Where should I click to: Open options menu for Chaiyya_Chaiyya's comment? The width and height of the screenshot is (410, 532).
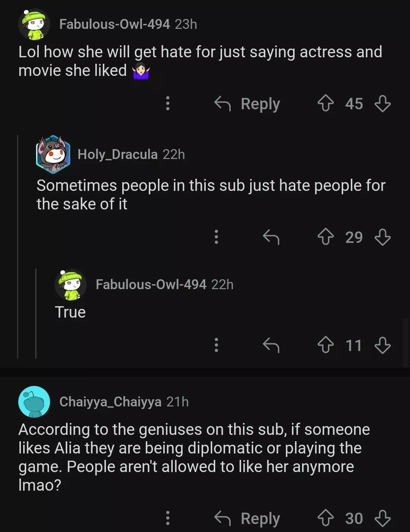click(168, 518)
